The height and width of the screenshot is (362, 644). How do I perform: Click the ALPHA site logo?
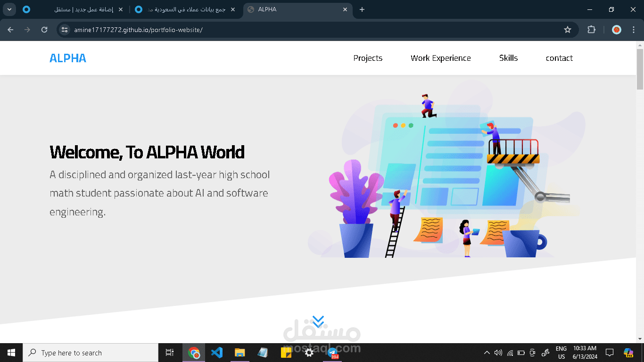67,58
